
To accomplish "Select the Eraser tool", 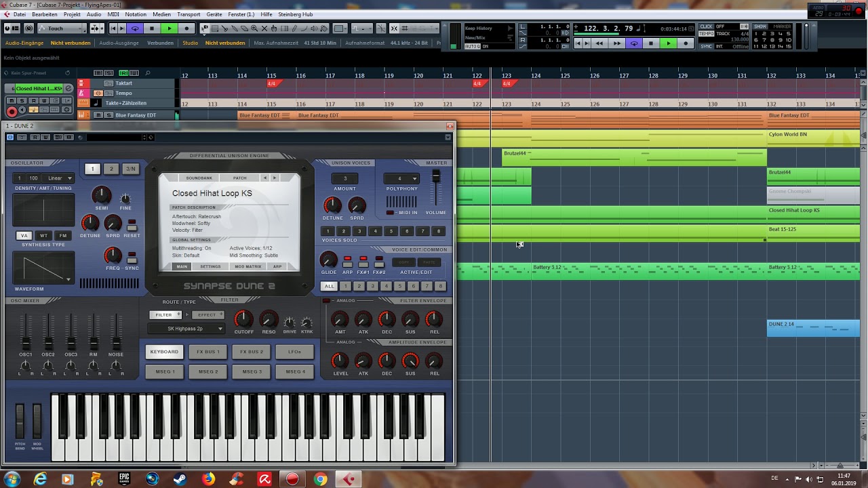I will coord(244,28).
